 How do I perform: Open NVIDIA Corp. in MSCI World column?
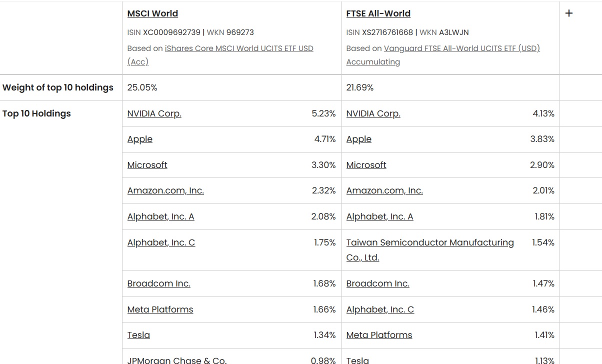click(154, 113)
